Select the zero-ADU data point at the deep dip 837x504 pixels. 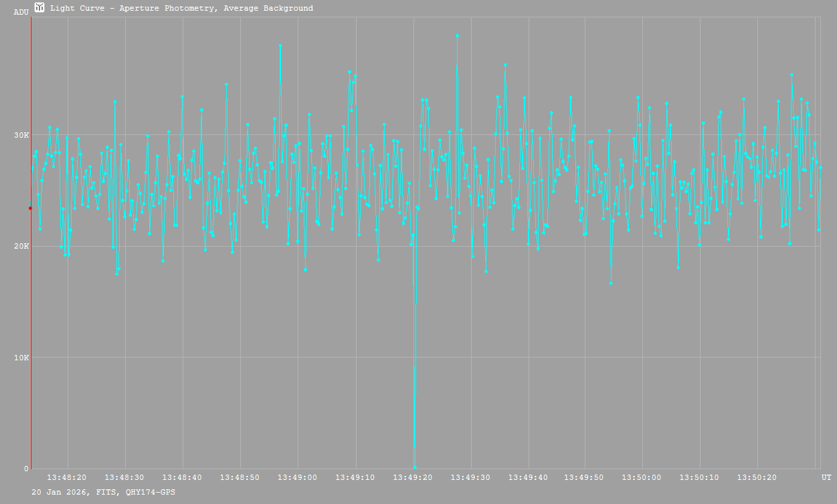[415, 467]
